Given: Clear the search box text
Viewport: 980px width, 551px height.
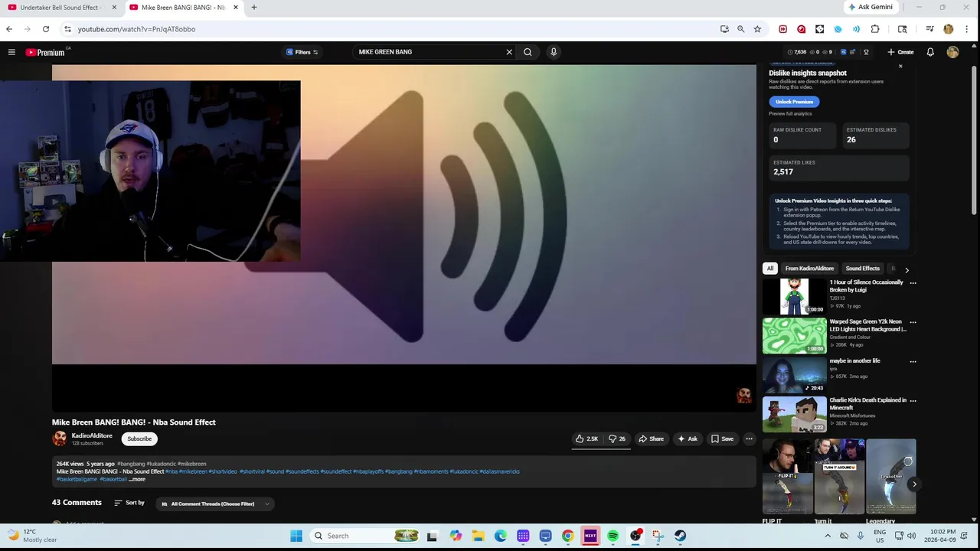Looking at the screenshot, I should click(x=509, y=52).
